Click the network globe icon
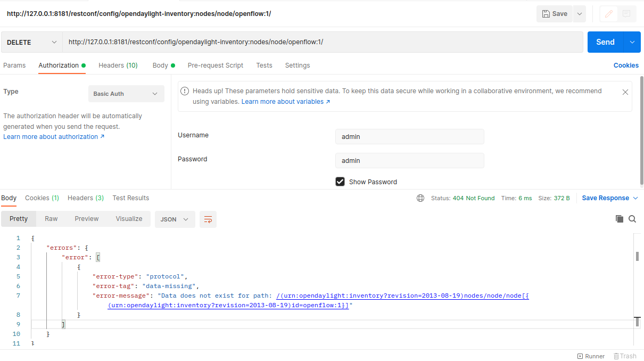The height and width of the screenshot is (361, 644). coord(420,198)
